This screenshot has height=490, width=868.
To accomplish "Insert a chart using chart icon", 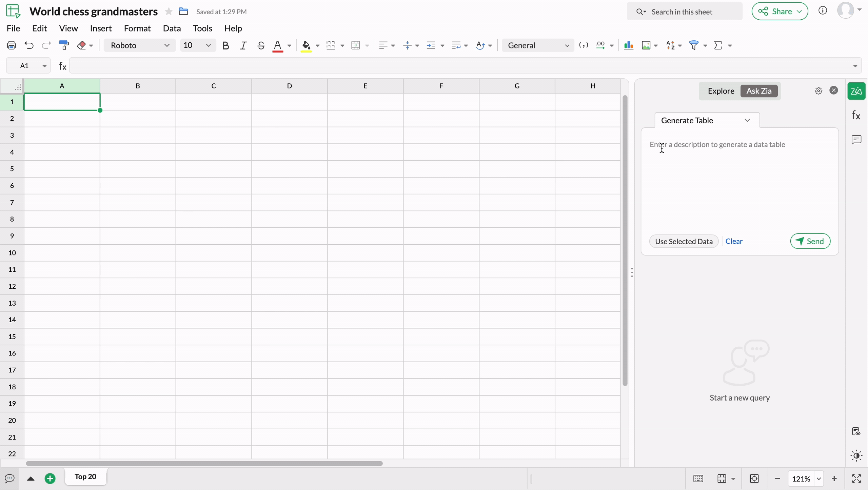I will pyautogui.click(x=628, y=45).
